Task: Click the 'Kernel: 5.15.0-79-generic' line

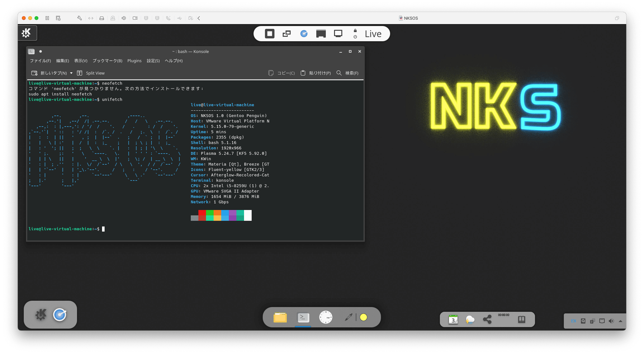Action: pyautogui.click(x=222, y=127)
